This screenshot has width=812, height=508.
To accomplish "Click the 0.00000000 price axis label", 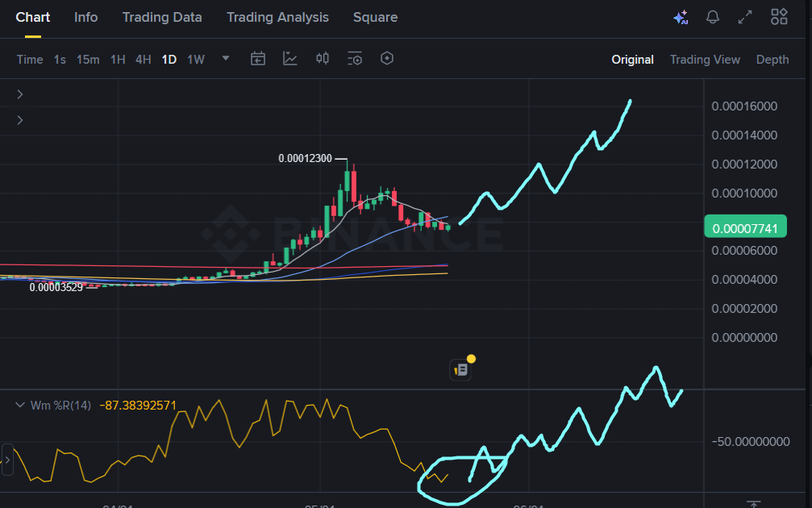I will pos(744,338).
